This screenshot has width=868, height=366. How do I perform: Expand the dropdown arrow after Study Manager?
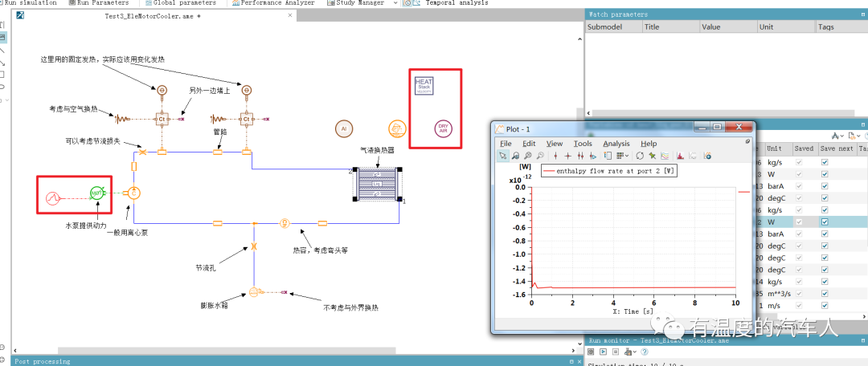pyautogui.click(x=395, y=2)
